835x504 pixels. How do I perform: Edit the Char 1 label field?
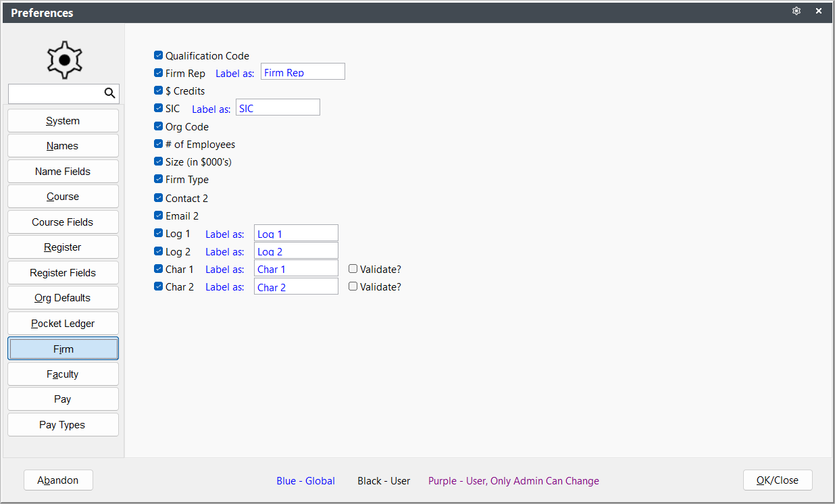(296, 268)
